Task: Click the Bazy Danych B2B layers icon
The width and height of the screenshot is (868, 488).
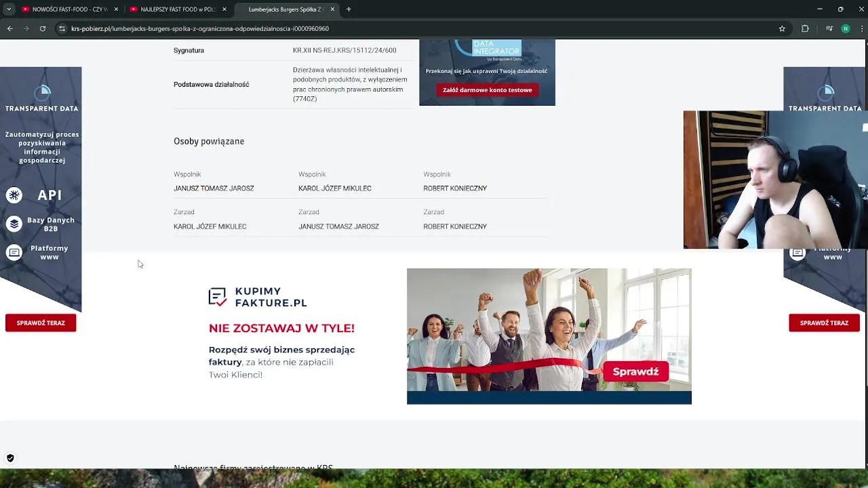Action: point(14,224)
